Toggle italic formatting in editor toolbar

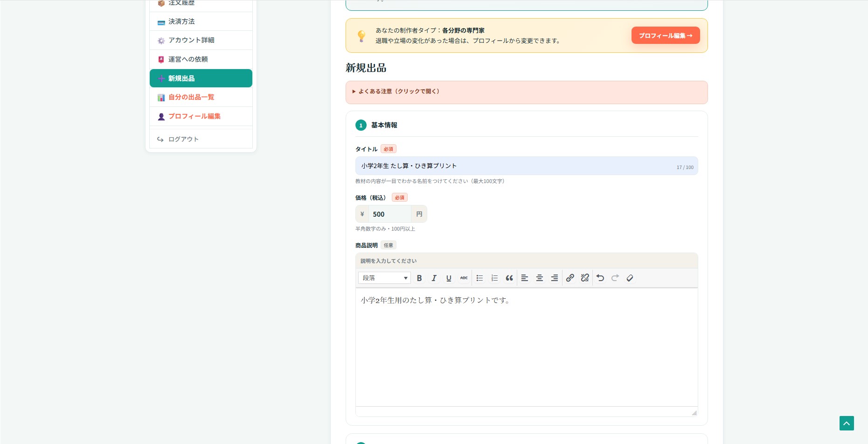pos(434,278)
